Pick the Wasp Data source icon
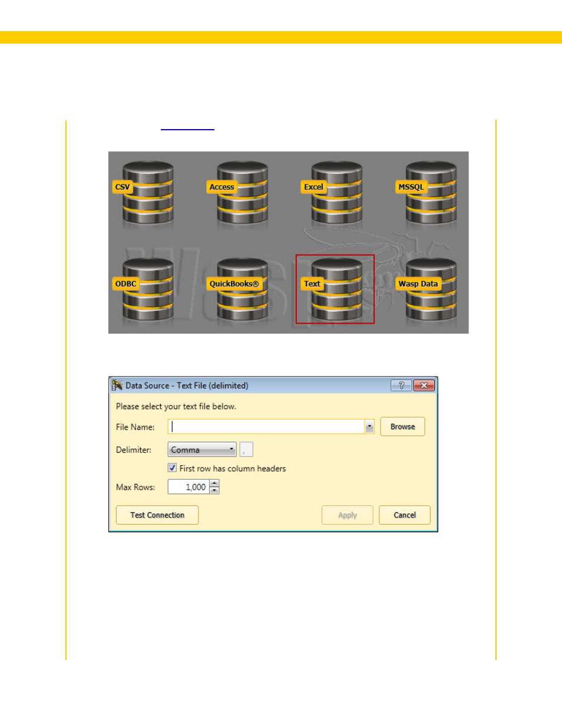 [x=427, y=289]
